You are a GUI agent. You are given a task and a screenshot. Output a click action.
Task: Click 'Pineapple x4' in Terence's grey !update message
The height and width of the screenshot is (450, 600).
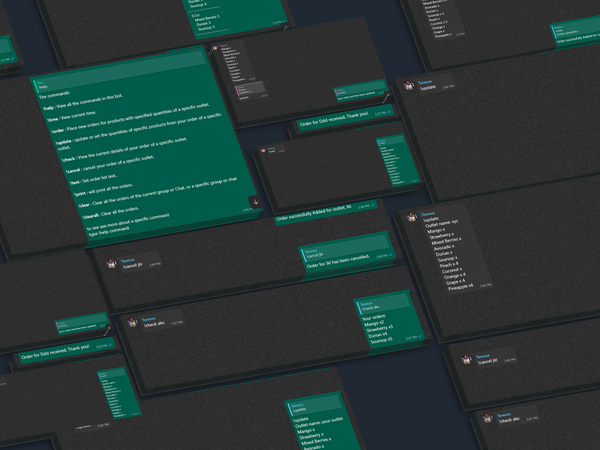[461, 287]
